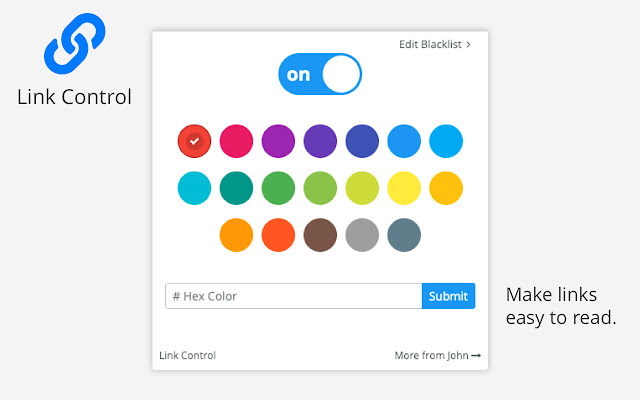Image resolution: width=640 pixels, height=400 pixels.
Task: Pick the dark teal green circle
Action: 236,188
